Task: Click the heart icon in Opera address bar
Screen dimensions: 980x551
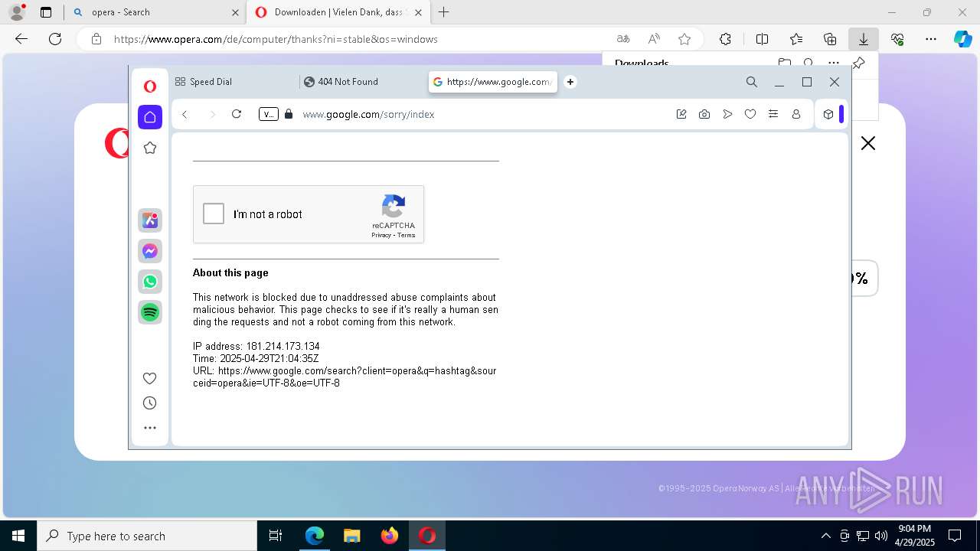Action: pyautogui.click(x=750, y=114)
